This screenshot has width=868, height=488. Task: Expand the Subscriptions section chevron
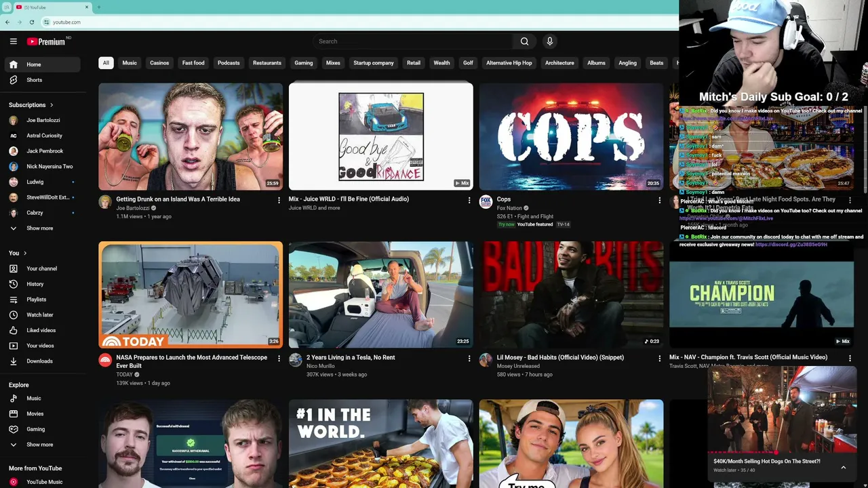(52, 105)
